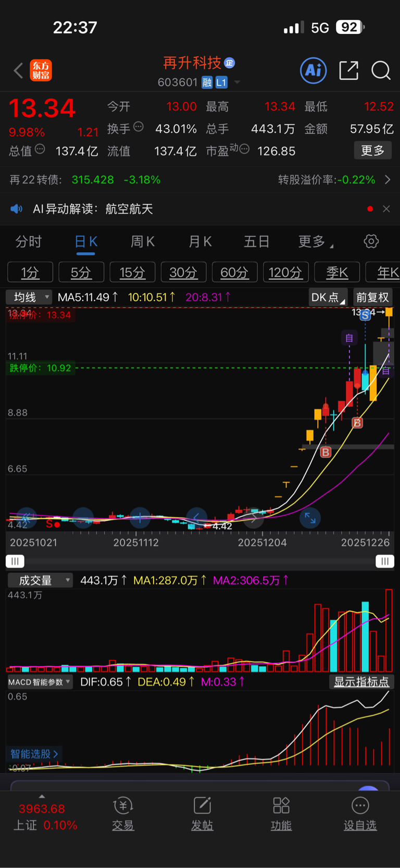The width and height of the screenshot is (400, 868).
Task: Open the search magnifier icon
Action: [x=381, y=70]
